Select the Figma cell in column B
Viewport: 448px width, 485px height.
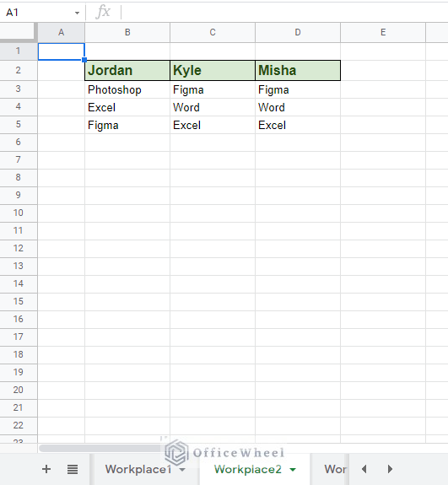tap(127, 125)
